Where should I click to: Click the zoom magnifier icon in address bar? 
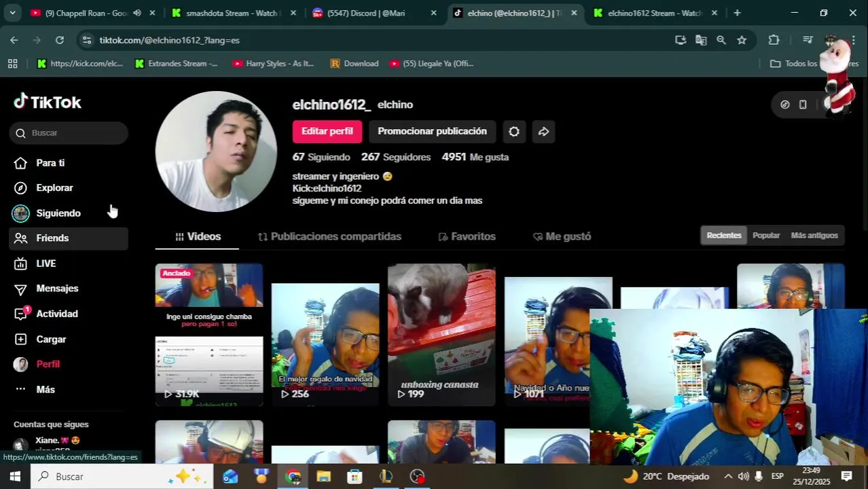click(x=721, y=40)
